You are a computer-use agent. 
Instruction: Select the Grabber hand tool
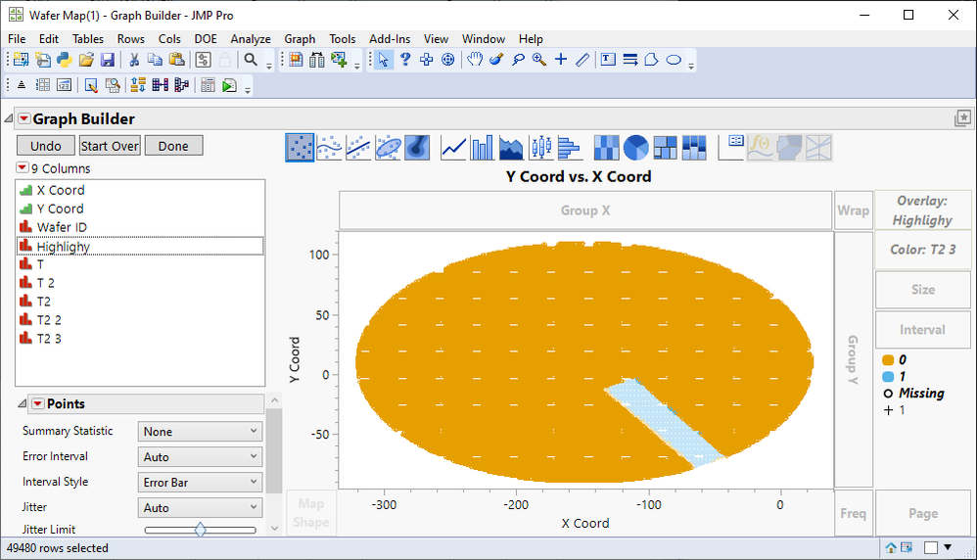(x=475, y=60)
